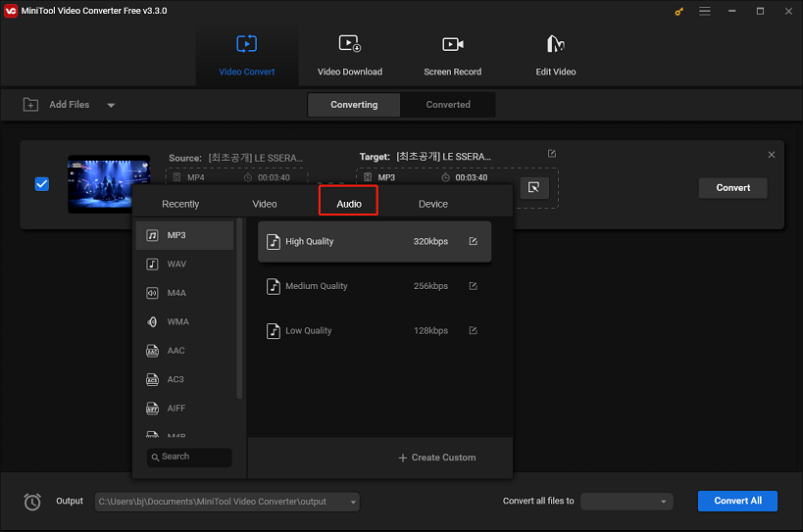Viewport: 803px width, 532px height.
Task: Click the Convert All button
Action: point(737,501)
